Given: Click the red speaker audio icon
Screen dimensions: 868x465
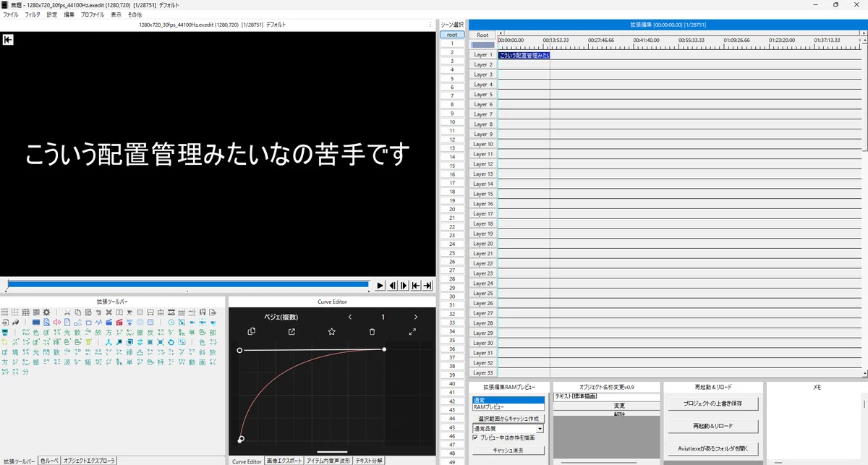Looking at the screenshot, I should tap(56, 322).
